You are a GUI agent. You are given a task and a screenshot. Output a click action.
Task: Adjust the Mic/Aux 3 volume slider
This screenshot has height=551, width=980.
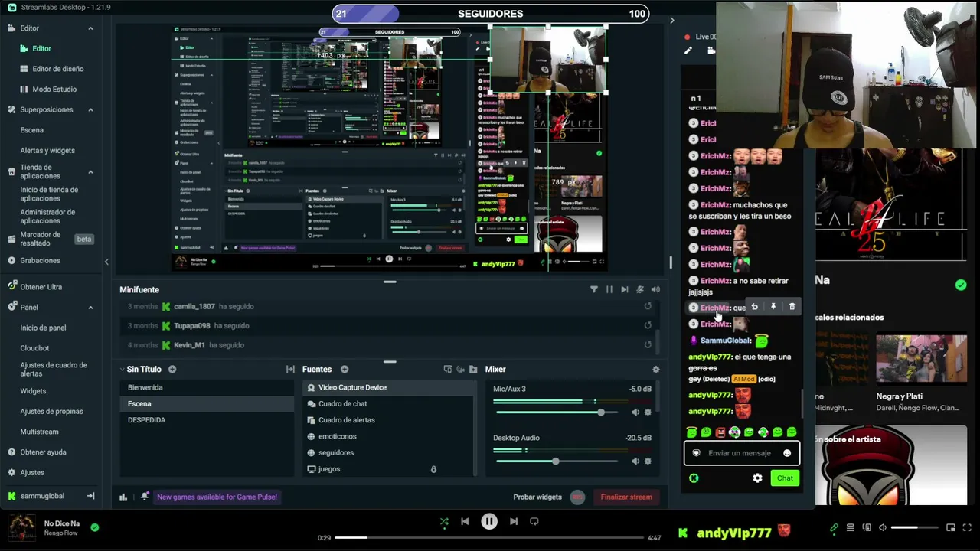coord(601,412)
